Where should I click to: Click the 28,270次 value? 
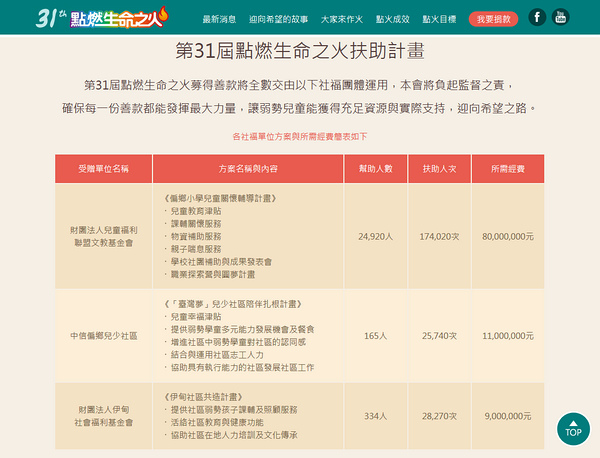[439, 416]
